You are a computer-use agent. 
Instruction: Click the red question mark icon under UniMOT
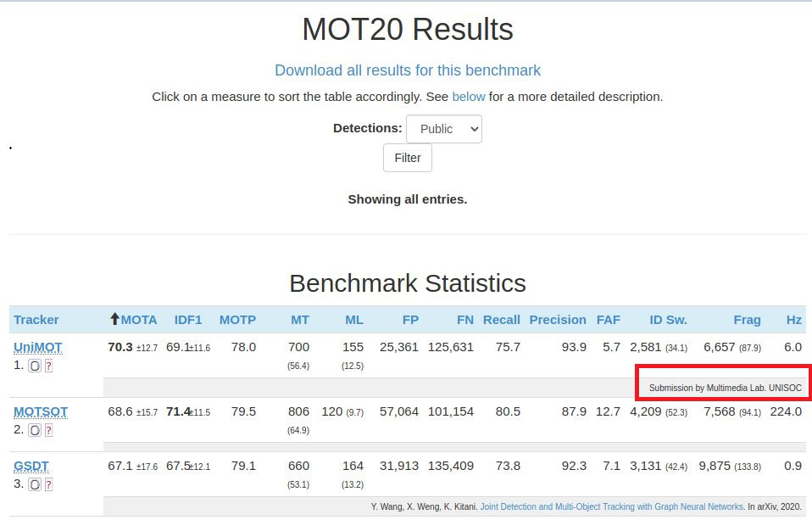48,366
